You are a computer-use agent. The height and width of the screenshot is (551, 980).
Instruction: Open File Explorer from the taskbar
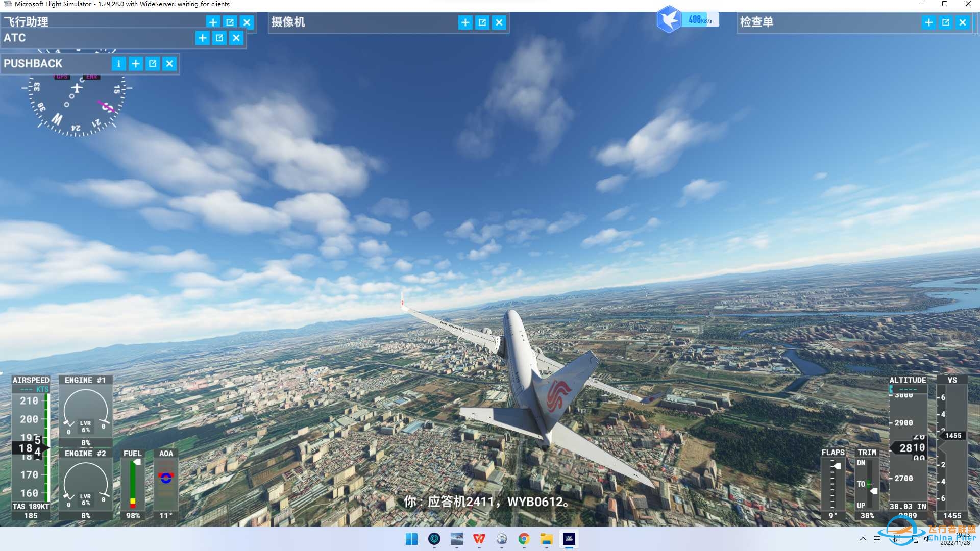click(x=546, y=539)
